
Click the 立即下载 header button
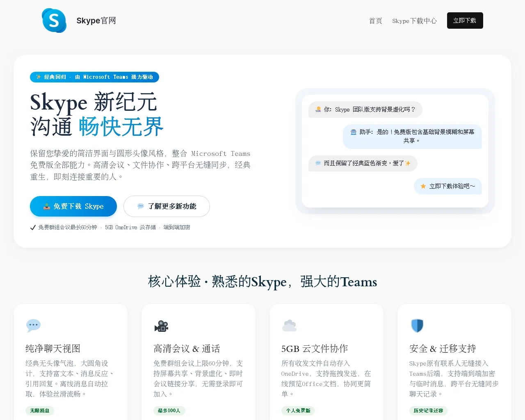[465, 21]
